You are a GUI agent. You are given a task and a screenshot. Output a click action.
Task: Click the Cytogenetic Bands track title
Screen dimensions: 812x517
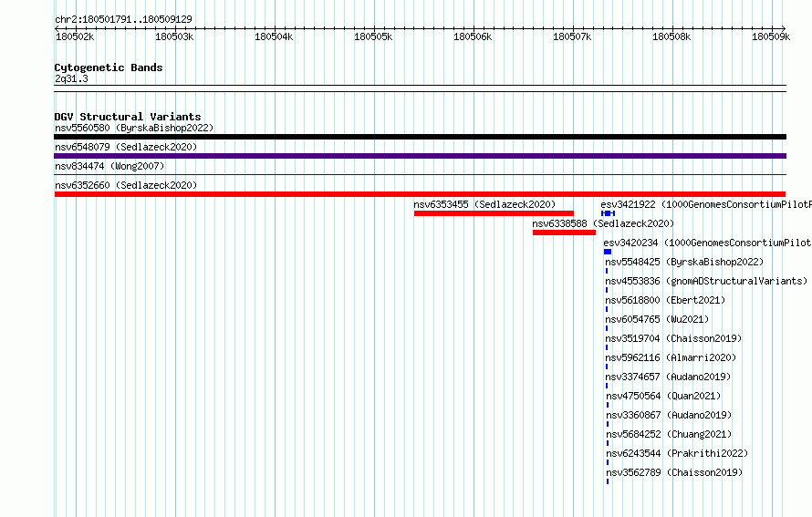109,67
